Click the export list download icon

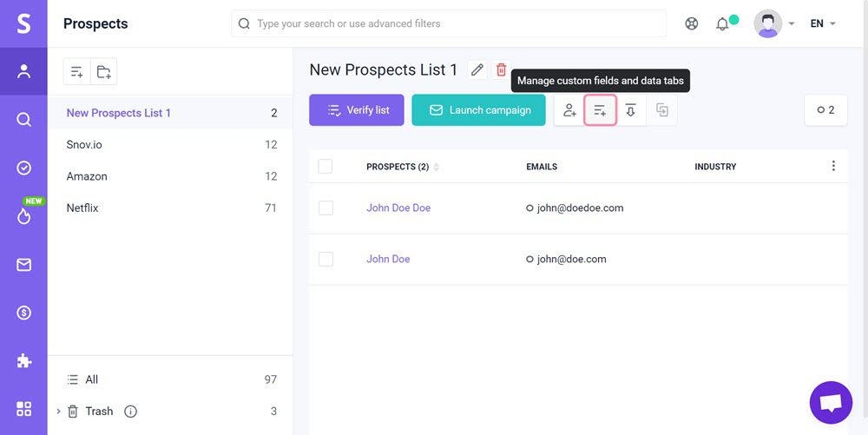pyautogui.click(x=631, y=110)
